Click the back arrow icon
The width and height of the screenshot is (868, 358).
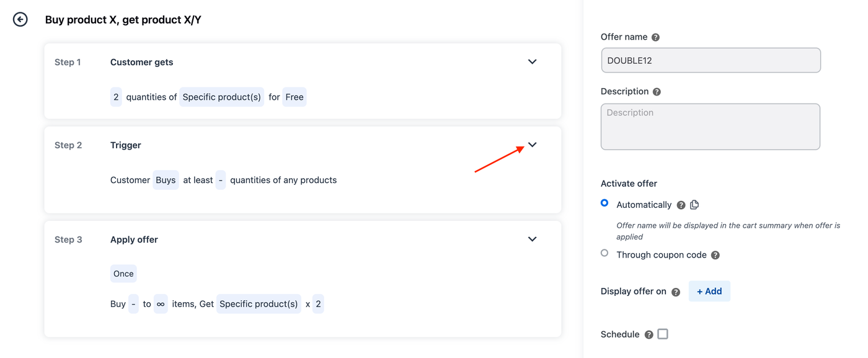click(x=20, y=20)
